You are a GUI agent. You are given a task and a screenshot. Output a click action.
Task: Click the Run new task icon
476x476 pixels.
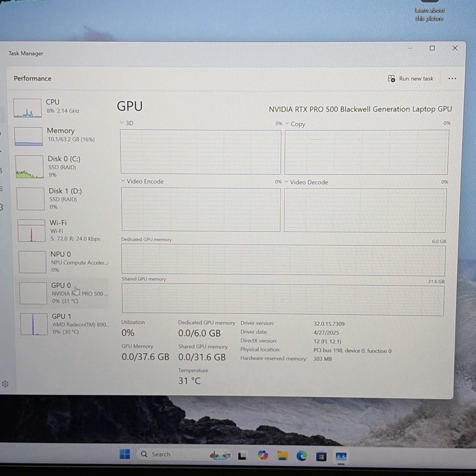(391, 79)
